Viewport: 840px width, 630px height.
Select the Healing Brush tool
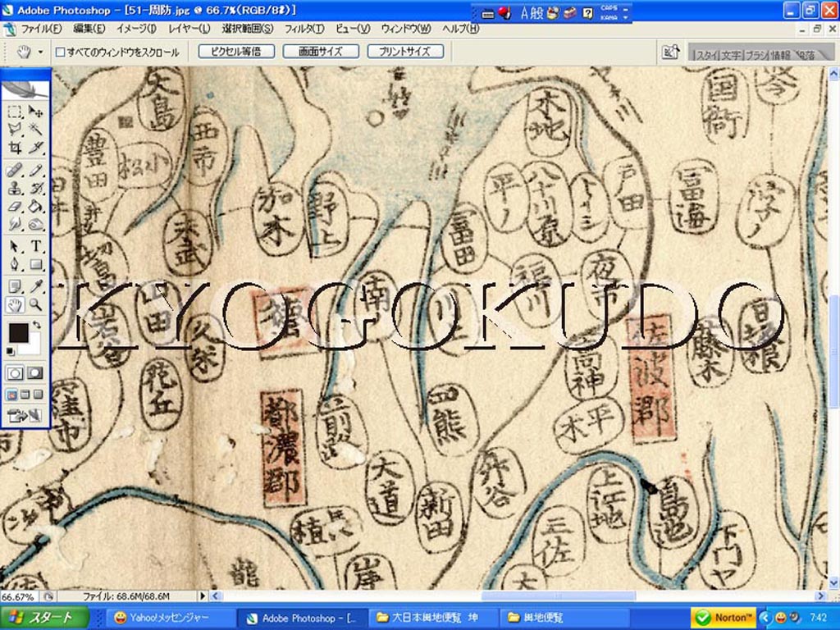pos(15,171)
